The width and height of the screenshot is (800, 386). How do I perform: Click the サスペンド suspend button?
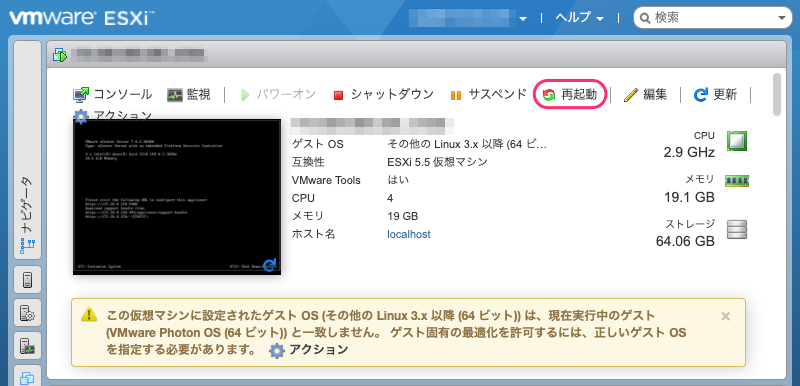488,94
